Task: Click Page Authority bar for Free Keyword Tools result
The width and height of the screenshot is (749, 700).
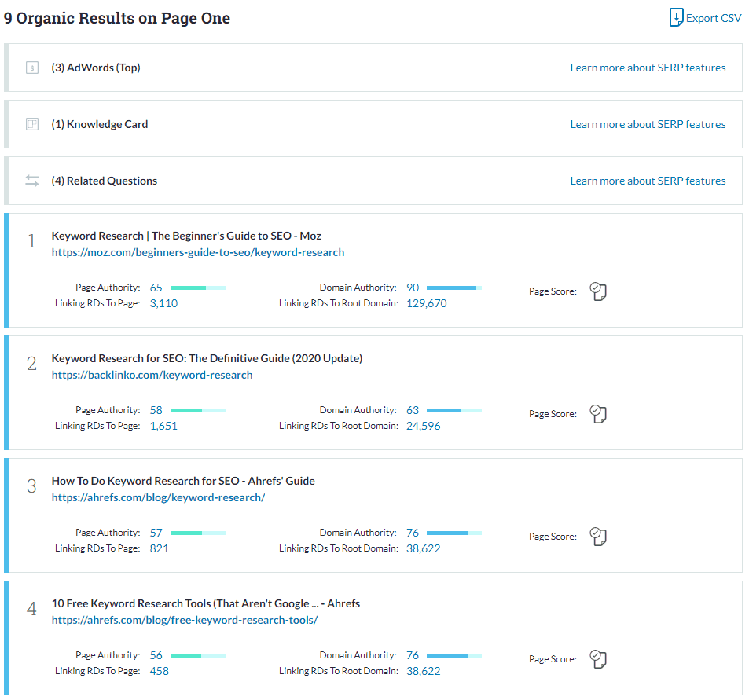Action: point(198,655)
